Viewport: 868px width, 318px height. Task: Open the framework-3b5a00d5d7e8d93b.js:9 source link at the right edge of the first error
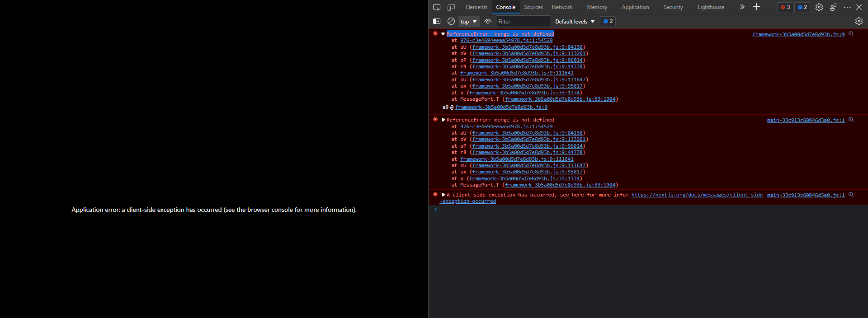798,34
